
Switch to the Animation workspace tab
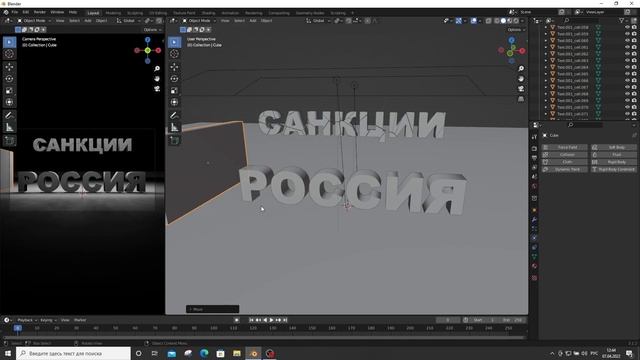click(x=230, y=13)
